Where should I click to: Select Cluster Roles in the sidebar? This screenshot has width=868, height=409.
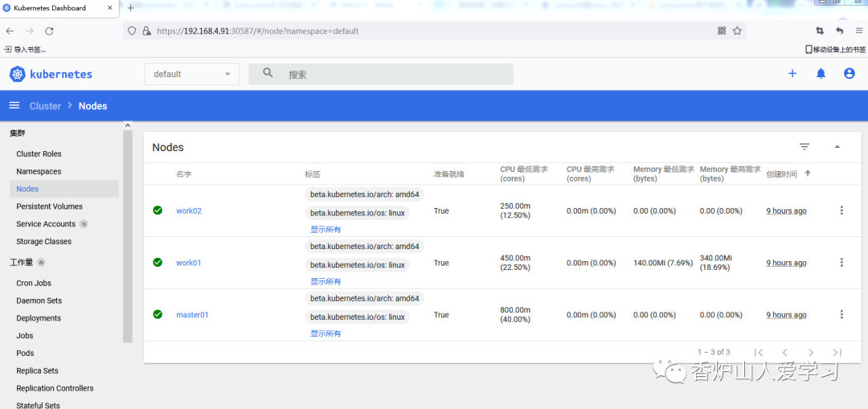[39, 153]
